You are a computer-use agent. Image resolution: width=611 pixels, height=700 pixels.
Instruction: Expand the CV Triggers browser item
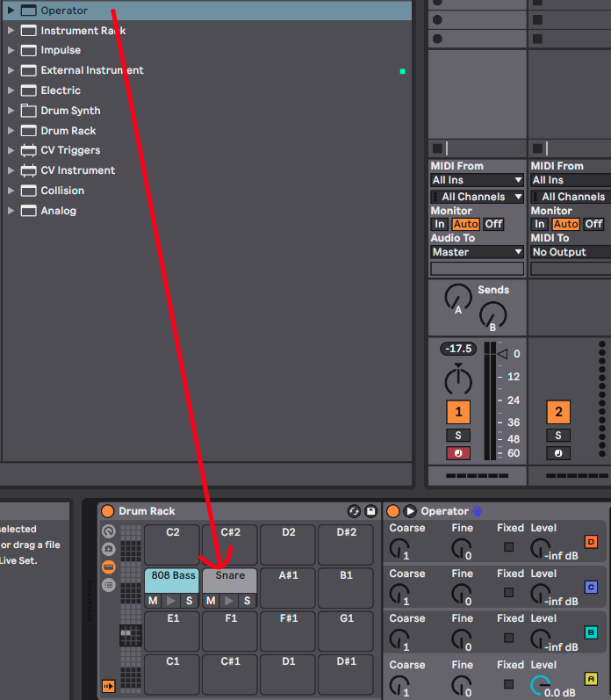point(11,150)
